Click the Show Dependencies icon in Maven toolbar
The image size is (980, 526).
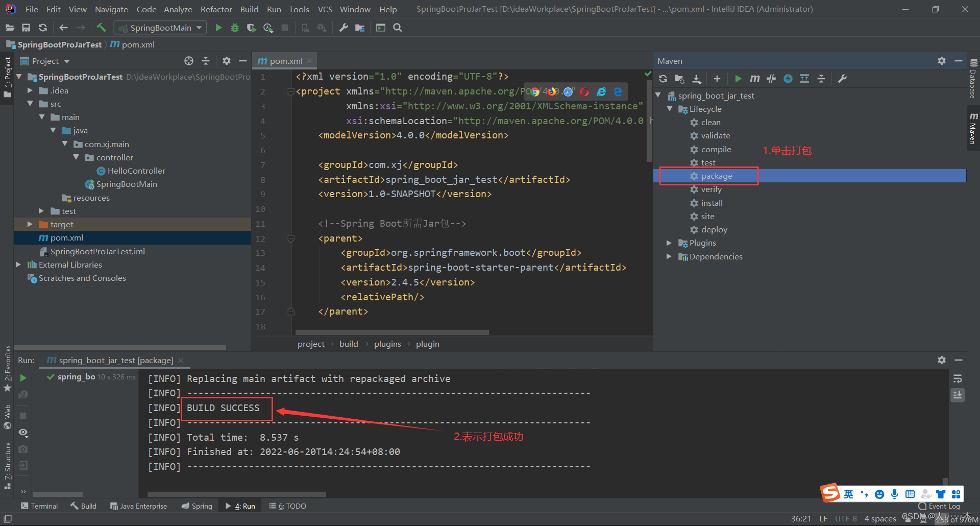(804, 79)
